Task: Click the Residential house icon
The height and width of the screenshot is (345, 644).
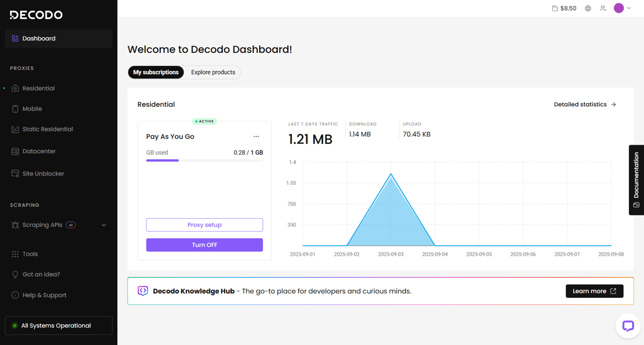Action: (x=15, y=88)
